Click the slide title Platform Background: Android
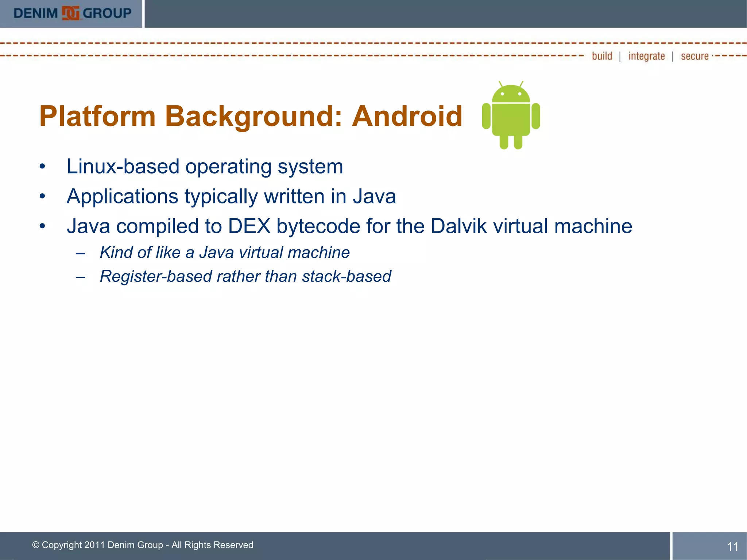 point(251,116)
